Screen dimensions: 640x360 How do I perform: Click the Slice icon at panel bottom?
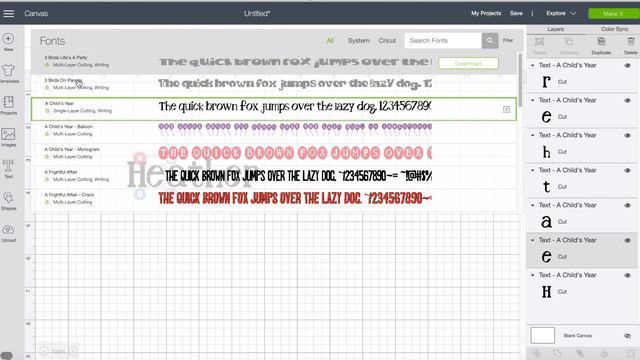pos(536,353)
